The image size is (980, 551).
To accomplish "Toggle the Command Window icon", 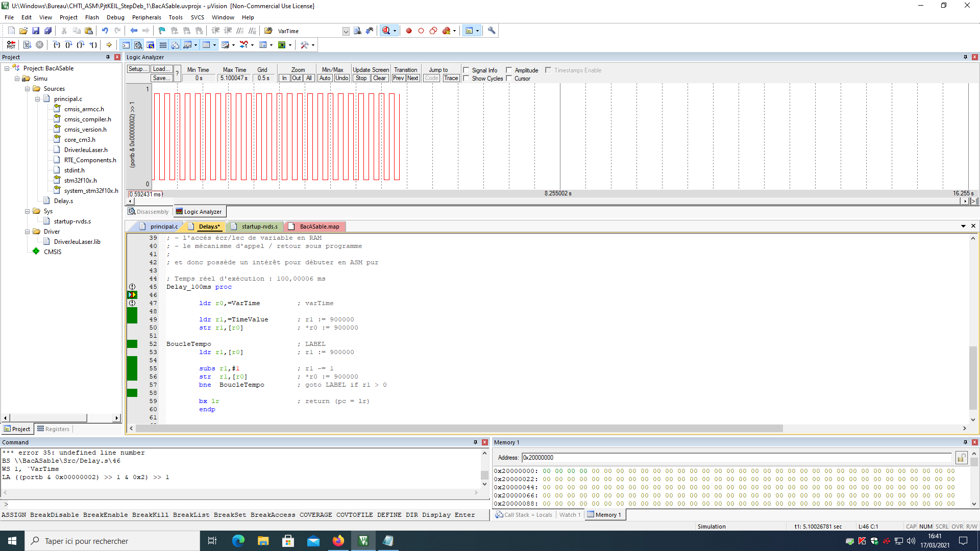I will 126,45.
